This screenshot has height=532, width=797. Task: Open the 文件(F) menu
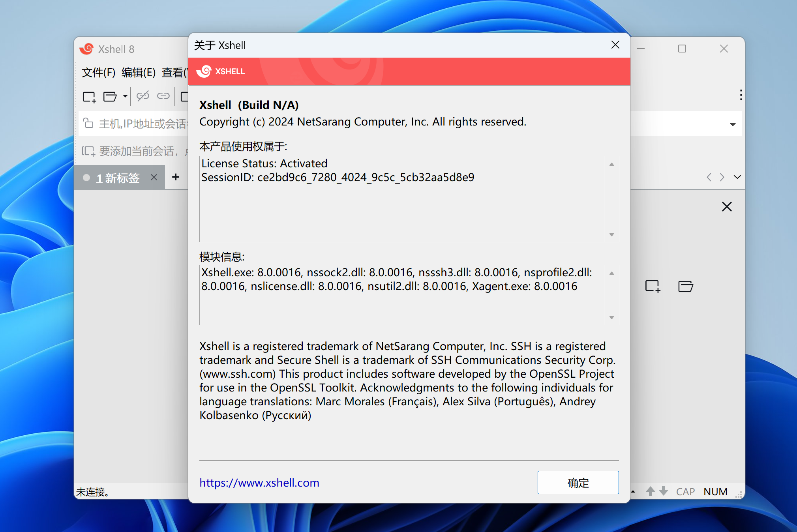click(99, 73)
